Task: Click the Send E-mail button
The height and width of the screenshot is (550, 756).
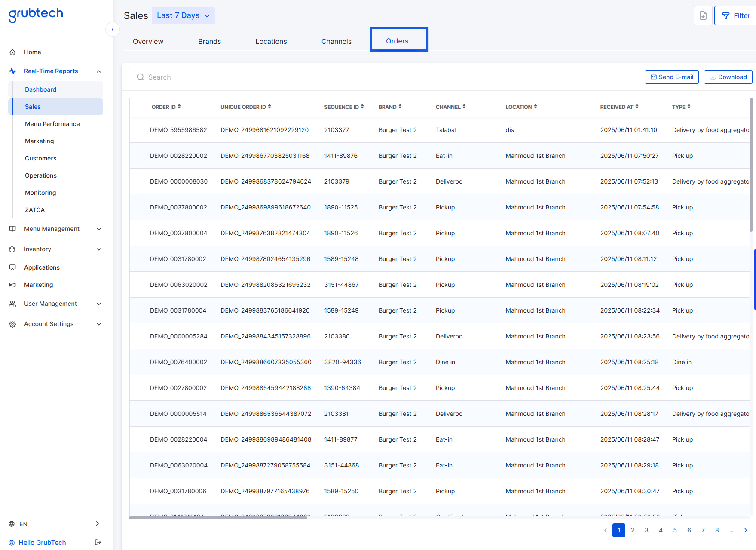Action: (672, 77)
